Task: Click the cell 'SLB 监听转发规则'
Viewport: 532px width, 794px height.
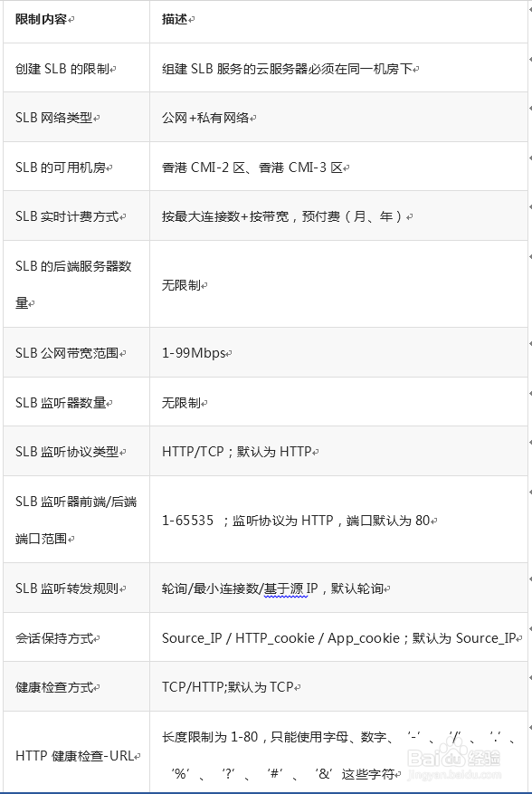Action: point(76,588)
